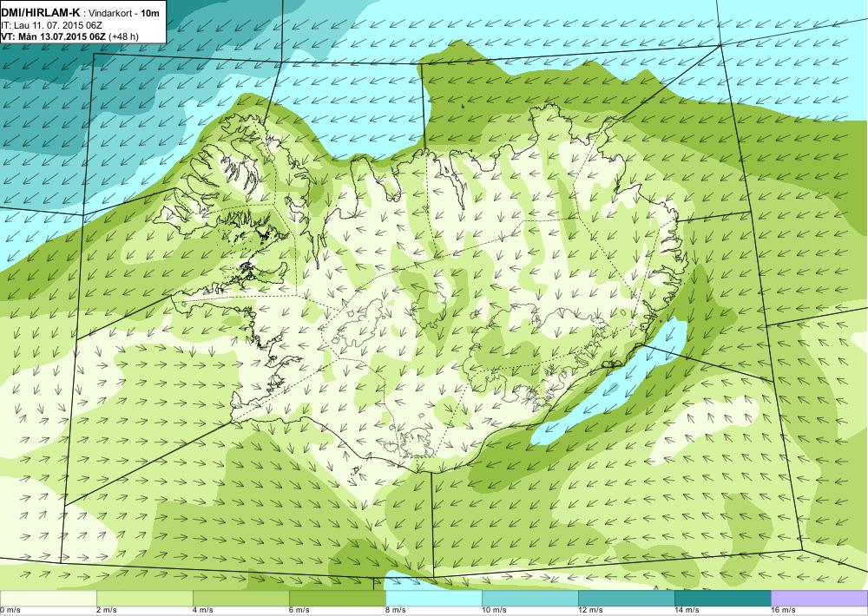Click the 8–10 m/s legend color swatch
This screenshot has width=868, height=616.
pyautogui.click(x=433, y=599)
